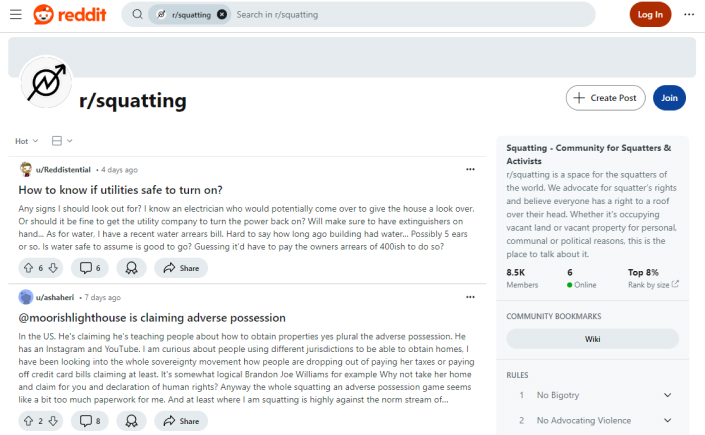Open options for the utilities post

point(470,169)
